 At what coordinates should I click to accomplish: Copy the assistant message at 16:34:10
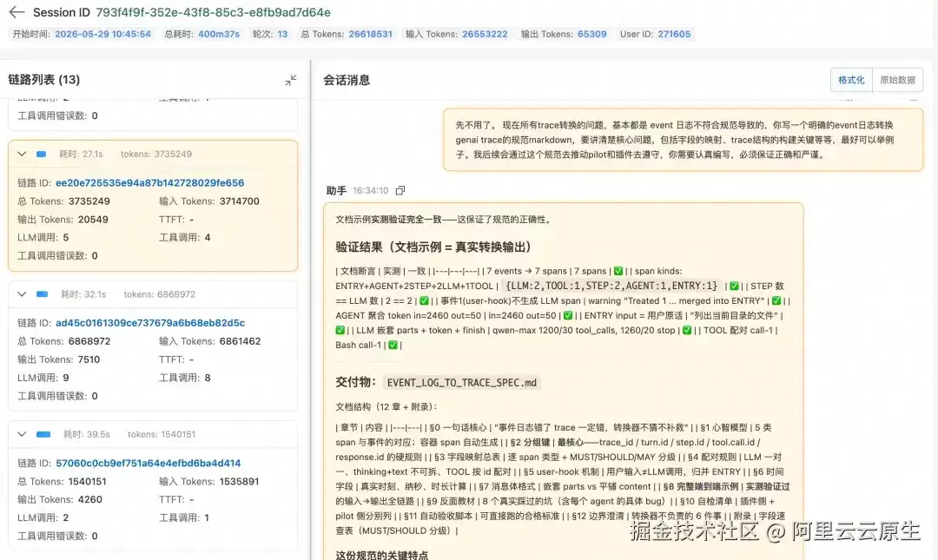(400, 190)
